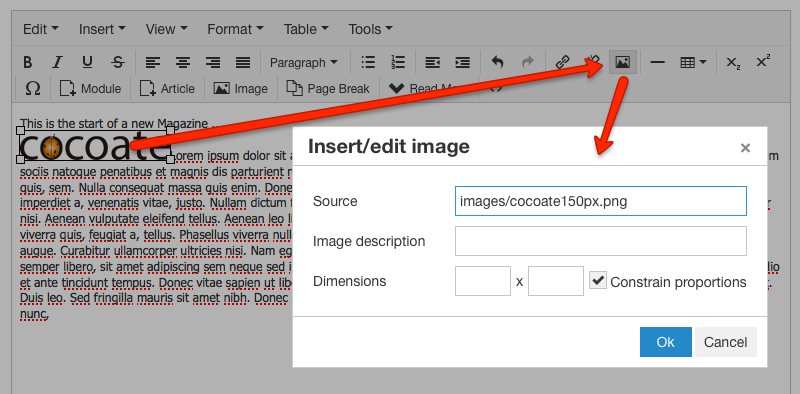Toggle bold formatting
This screenshot has height=394, width=800.
click(x=28, y=63)
